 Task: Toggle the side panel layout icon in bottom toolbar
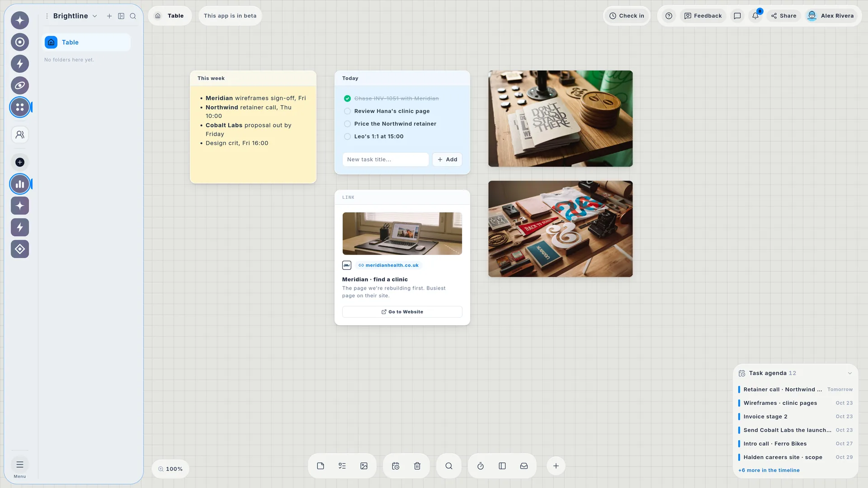tap(502, 466)
